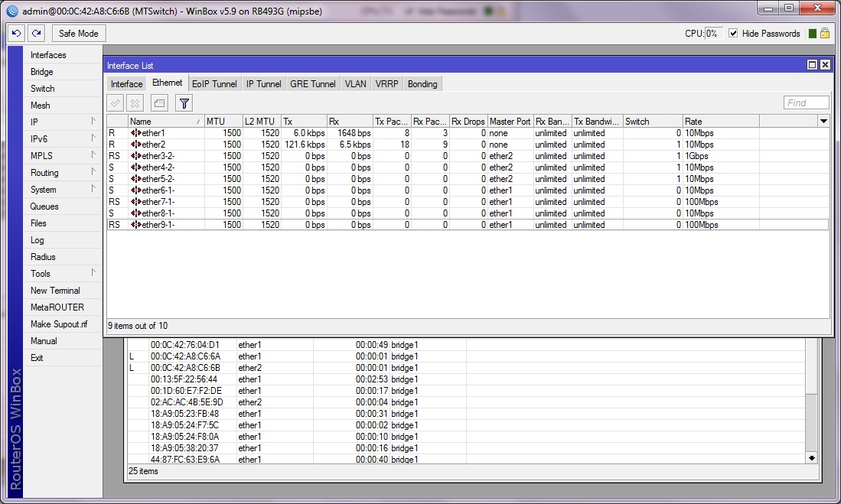Click the Switch column header

click(x=653, y=121)
